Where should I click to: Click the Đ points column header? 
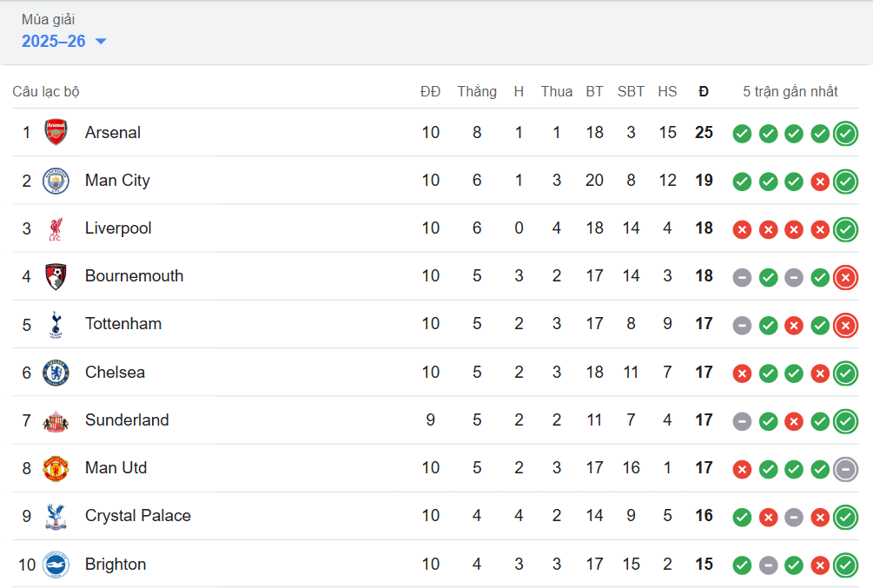point(704,91)
